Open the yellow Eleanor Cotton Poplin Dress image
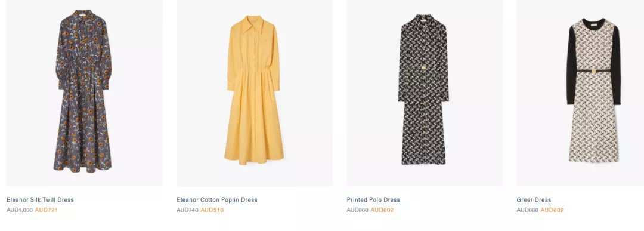Viewport: 644px width, 231px height. click(x=255, y=93)
